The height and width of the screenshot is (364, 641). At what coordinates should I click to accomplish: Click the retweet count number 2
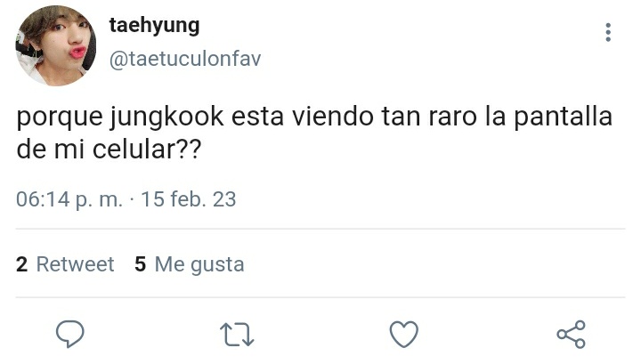[21, 264]
